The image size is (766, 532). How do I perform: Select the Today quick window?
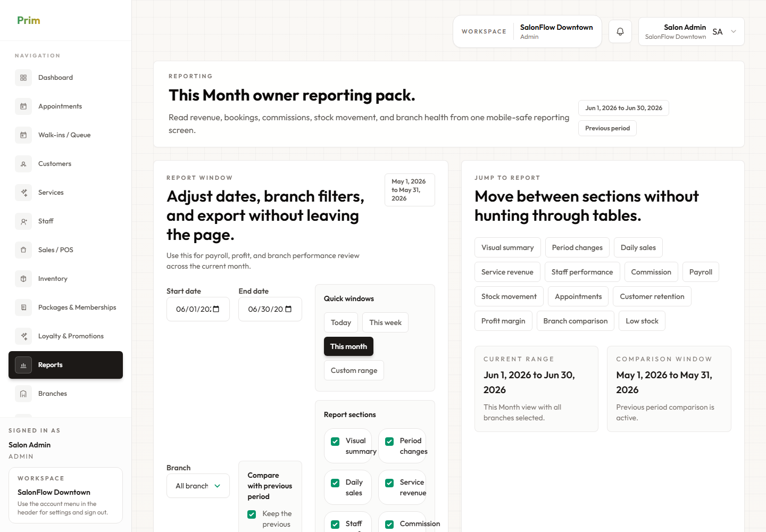click(341, 322)
